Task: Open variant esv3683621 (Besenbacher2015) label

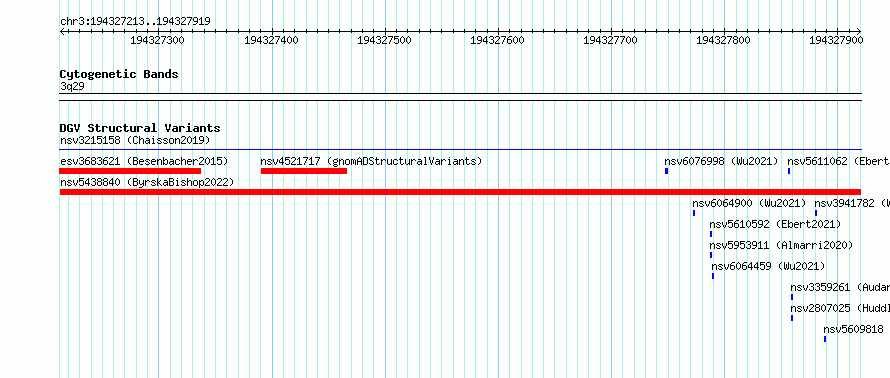Action: click(x=144, y=161)
